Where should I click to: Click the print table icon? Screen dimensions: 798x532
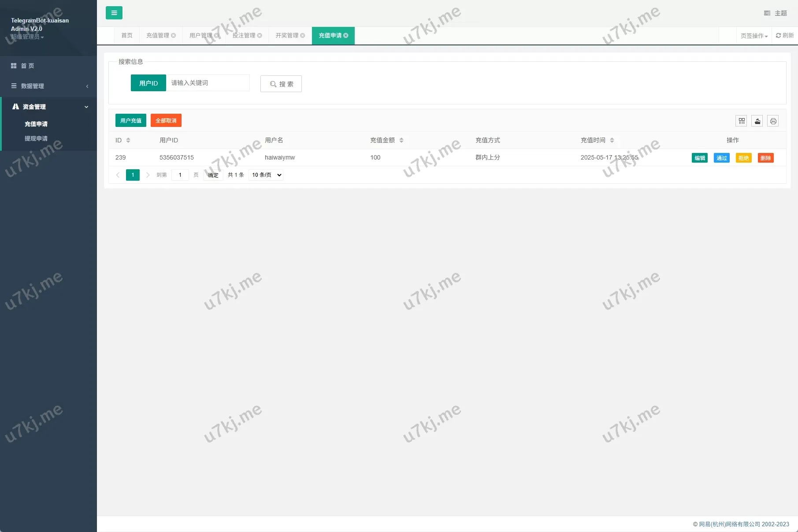click(x=773, y=121)
